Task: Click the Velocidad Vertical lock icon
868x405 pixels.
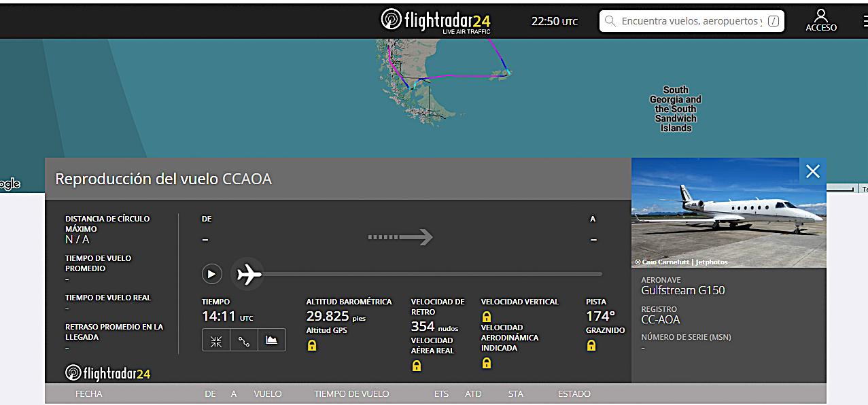Action: tap(487, 317)
